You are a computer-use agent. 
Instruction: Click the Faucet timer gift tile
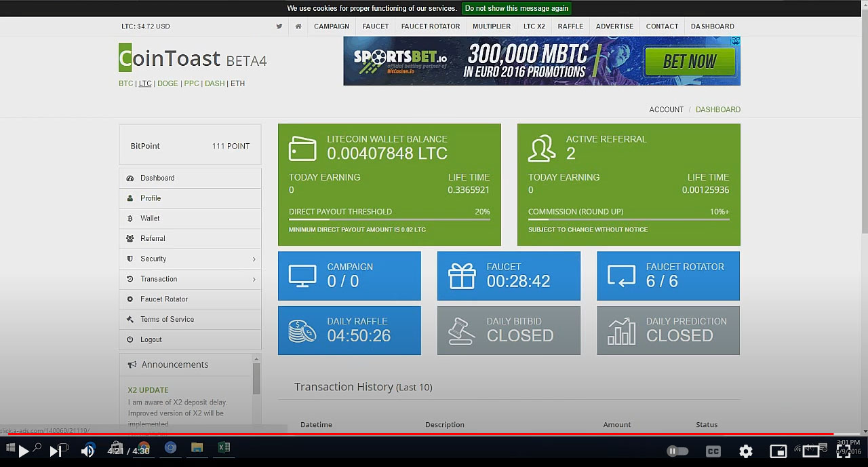click(509, 276)
